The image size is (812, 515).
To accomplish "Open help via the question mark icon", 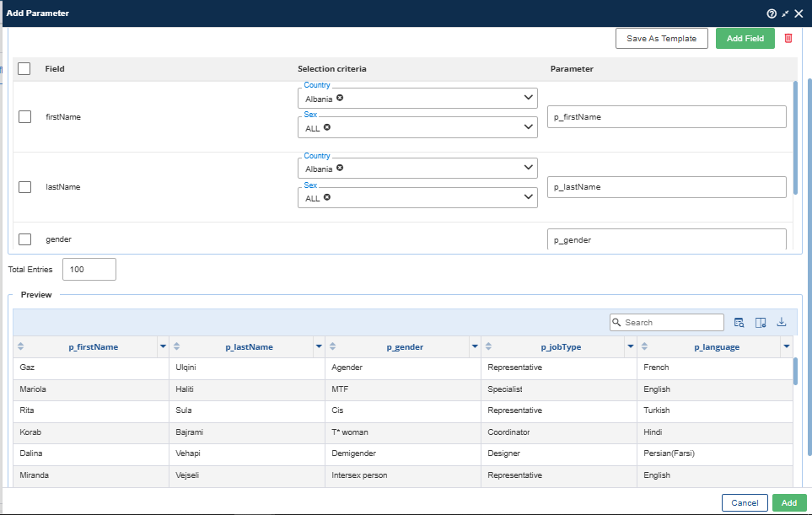I will tap(771, 13).
